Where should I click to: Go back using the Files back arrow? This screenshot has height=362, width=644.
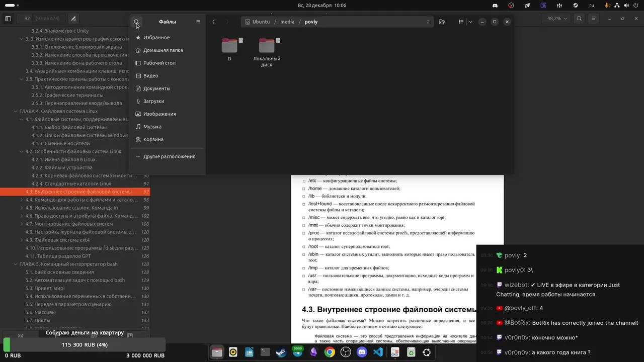tap(214, 22)
